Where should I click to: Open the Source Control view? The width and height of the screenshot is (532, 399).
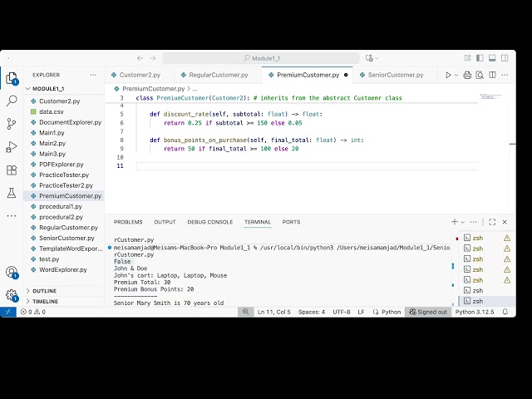tap(12, 124)
